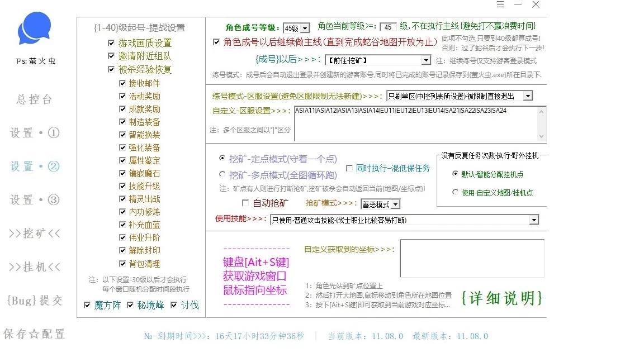Screen dimensions: 644x362
Task: Select 挖矿-多点模式 radio button
Action: coord(222,174)
